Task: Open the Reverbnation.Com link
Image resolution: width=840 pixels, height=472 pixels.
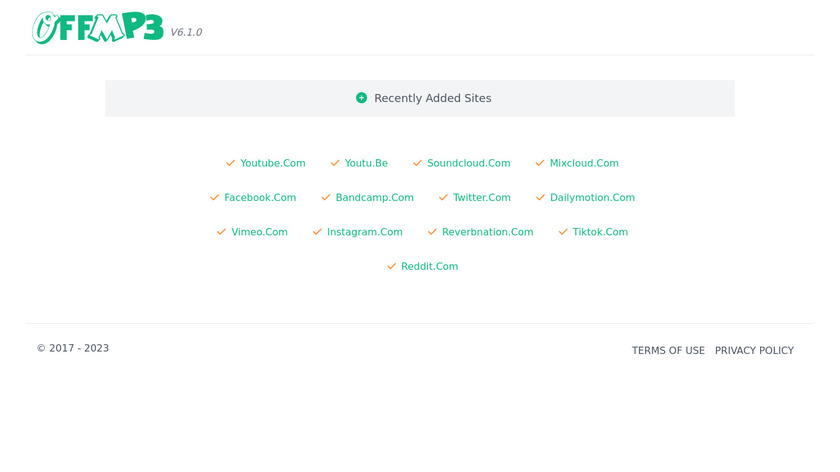Action: click(x=488, y=231)
